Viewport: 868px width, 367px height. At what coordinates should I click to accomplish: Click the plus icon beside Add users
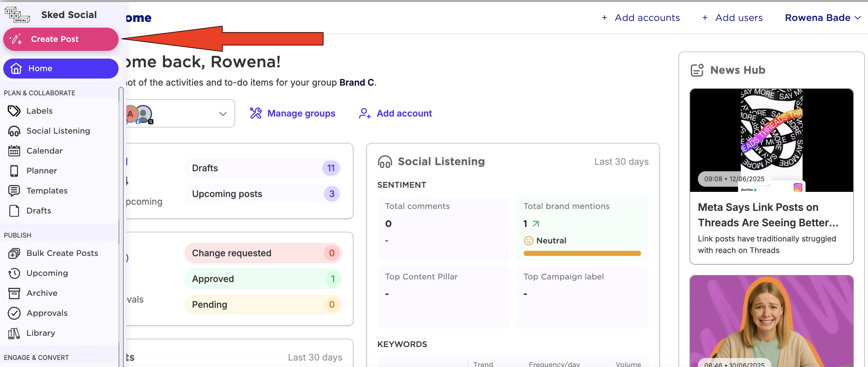pyautogui.click(x=705, y=18)
